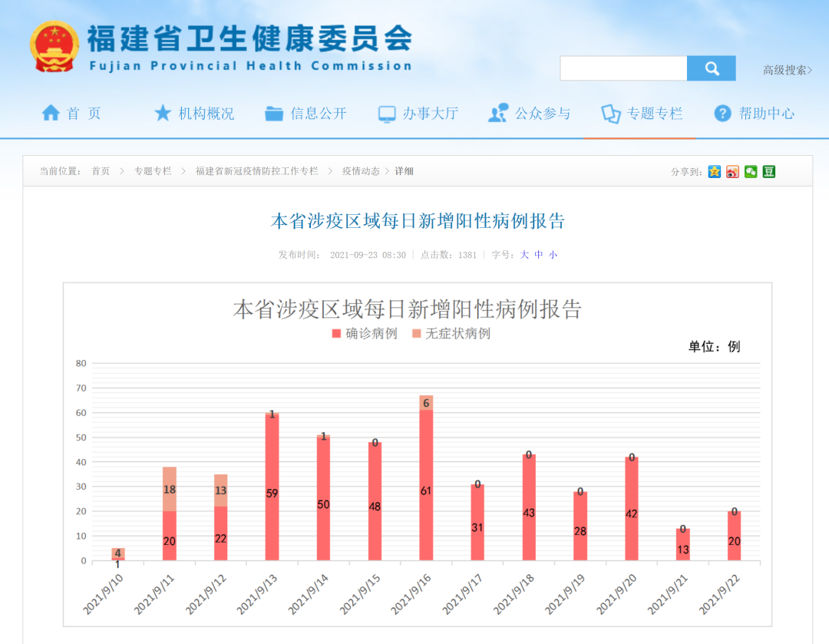This screenshot has height=644, width=829.
Task: Share the article via WeChat
Action: (751, 171)
